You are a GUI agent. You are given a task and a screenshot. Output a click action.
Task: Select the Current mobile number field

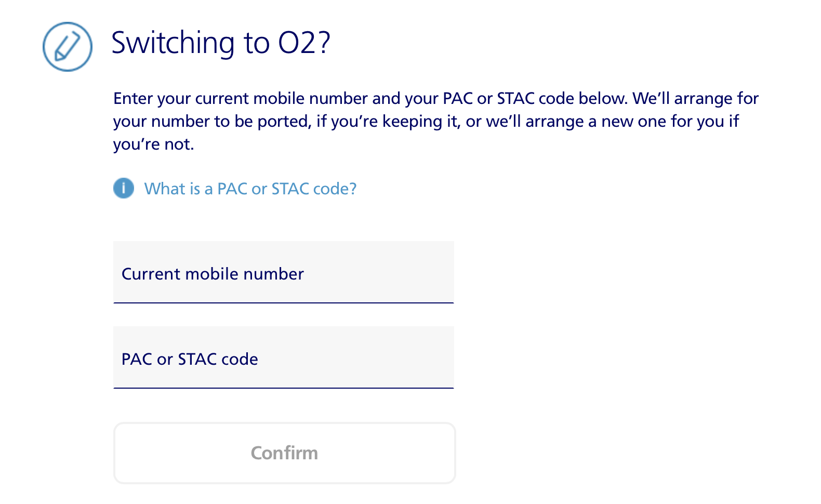click(x=284, y=273)
